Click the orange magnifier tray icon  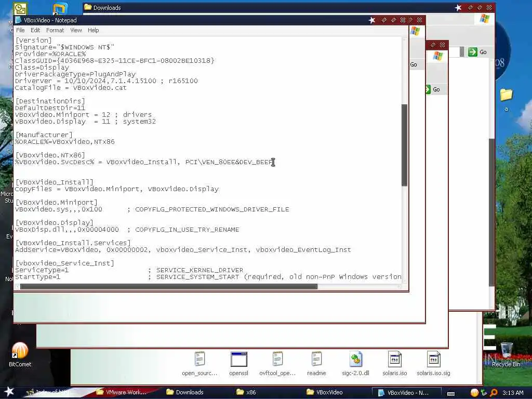[494, 393]
